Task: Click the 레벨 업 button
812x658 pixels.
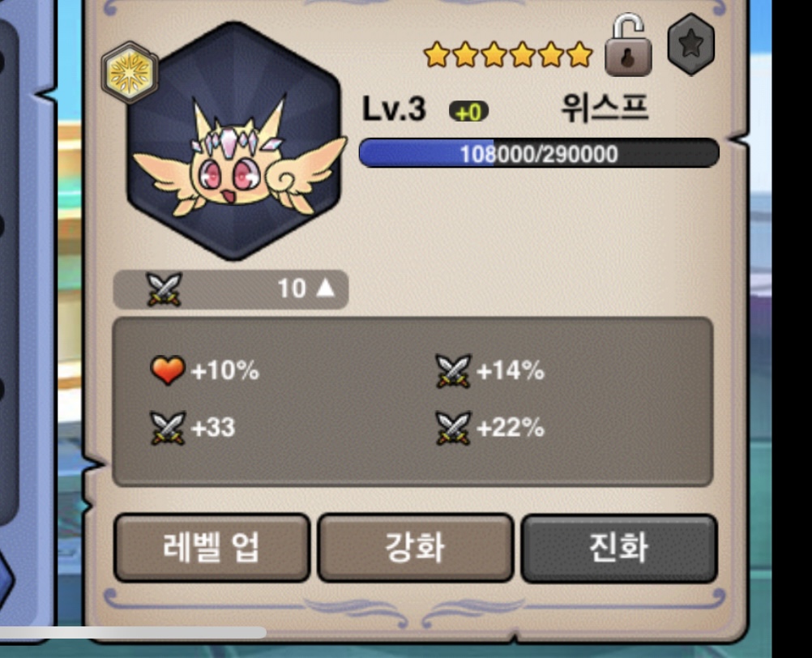Action: 212,547
